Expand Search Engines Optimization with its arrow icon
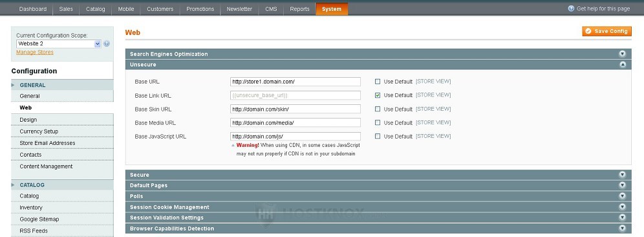This screenshot has height=237, width=644. pos(622,54)
